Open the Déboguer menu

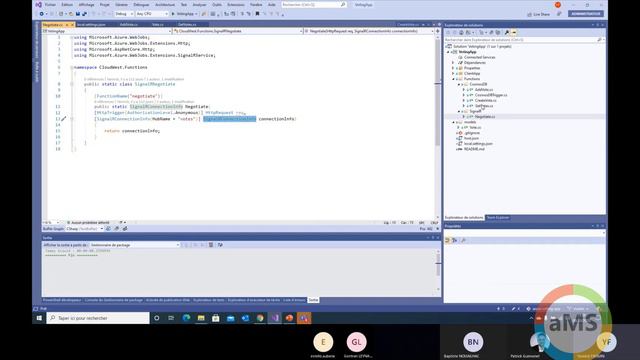click(141, 4)
